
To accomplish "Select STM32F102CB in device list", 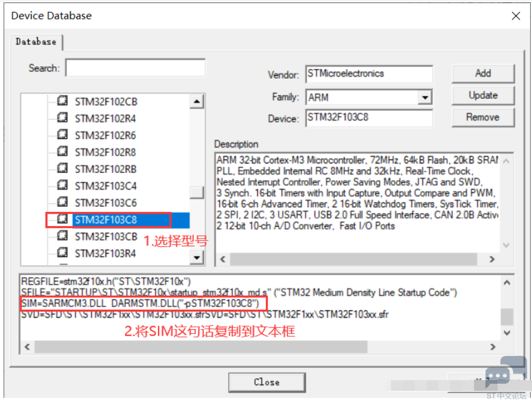I will [x=106, y=102].
